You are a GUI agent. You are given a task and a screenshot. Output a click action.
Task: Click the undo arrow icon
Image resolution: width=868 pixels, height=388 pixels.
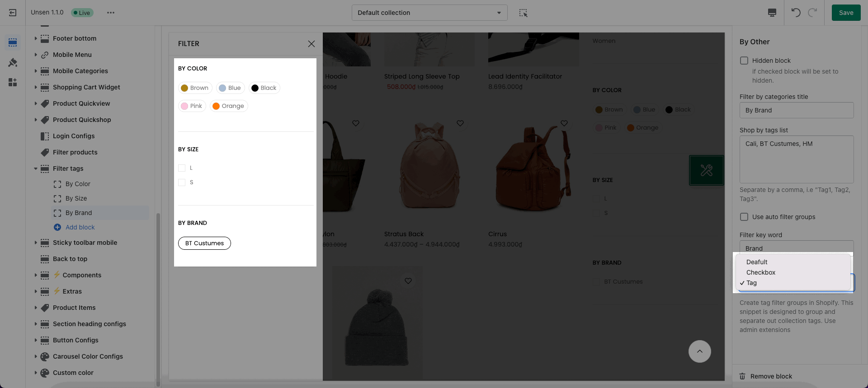click(x=796, y=13)
